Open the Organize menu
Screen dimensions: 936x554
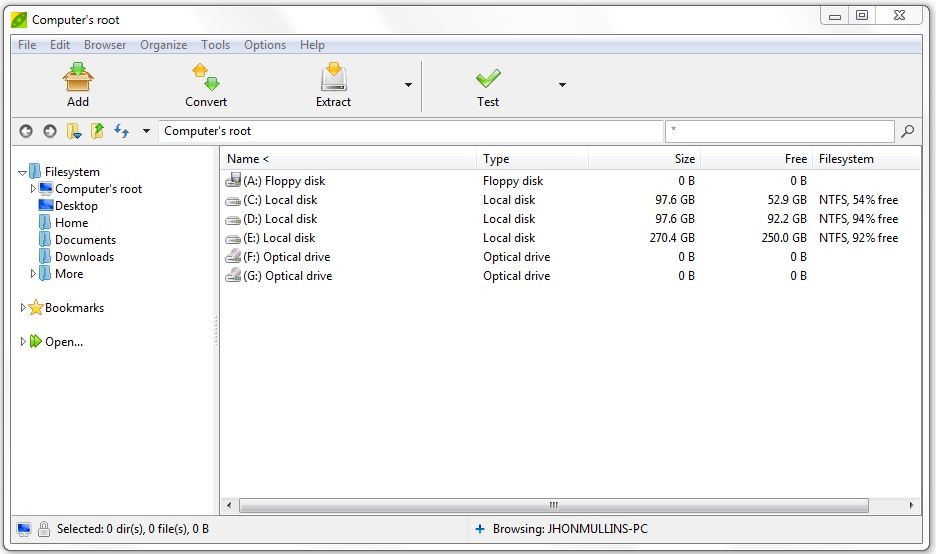163,45
